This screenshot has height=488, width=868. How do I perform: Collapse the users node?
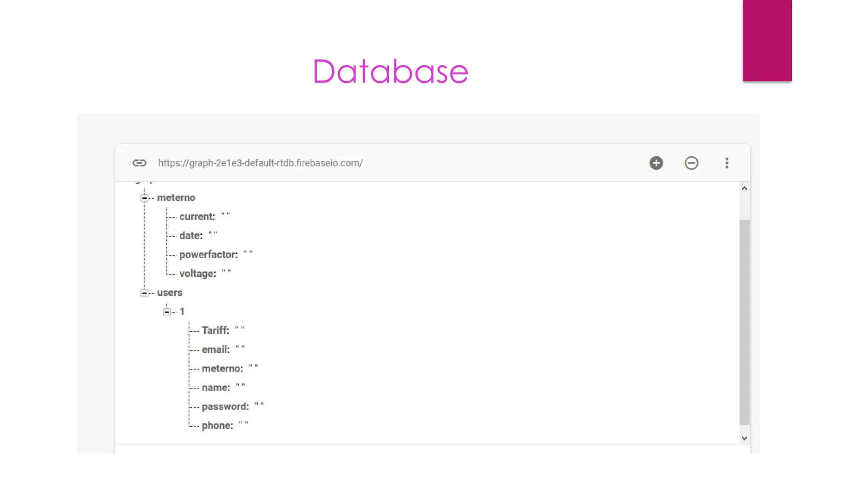(x=145, y=293)
